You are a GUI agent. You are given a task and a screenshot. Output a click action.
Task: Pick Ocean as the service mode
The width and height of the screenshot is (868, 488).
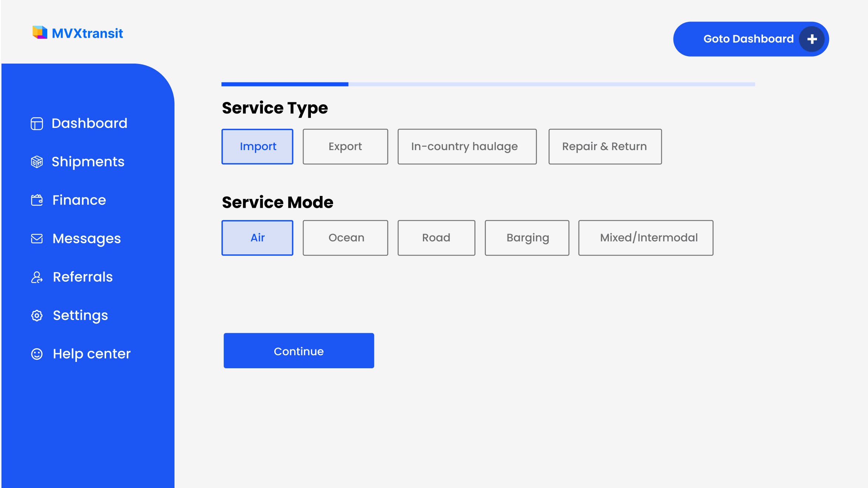click(x=345, y=238)
